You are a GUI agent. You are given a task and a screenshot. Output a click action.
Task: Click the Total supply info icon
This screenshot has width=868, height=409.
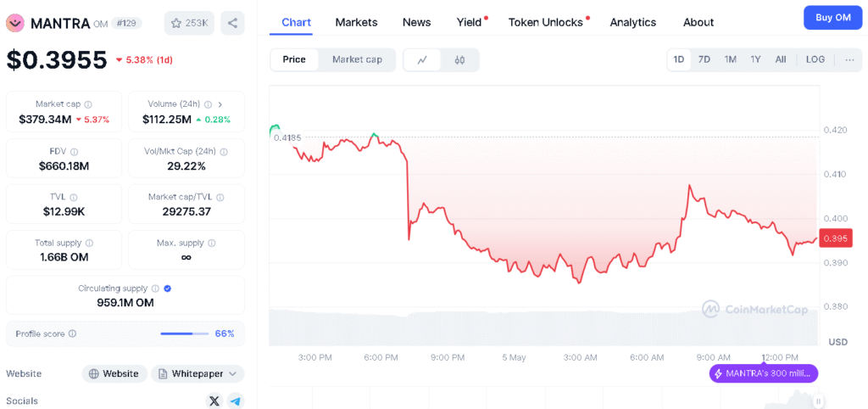click(x=90, y=243)
